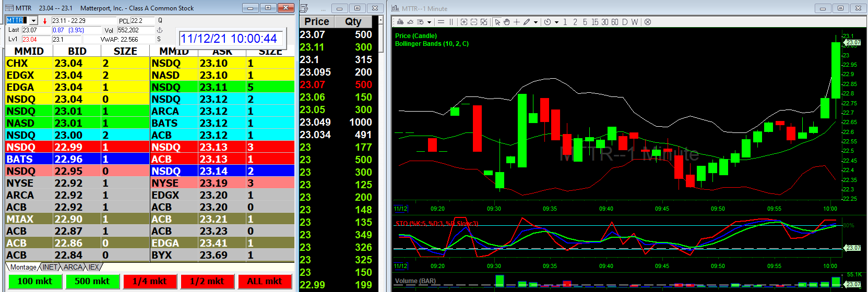Select the hand pan tool
Screen dimensions: 868x292
coord(506,22)
